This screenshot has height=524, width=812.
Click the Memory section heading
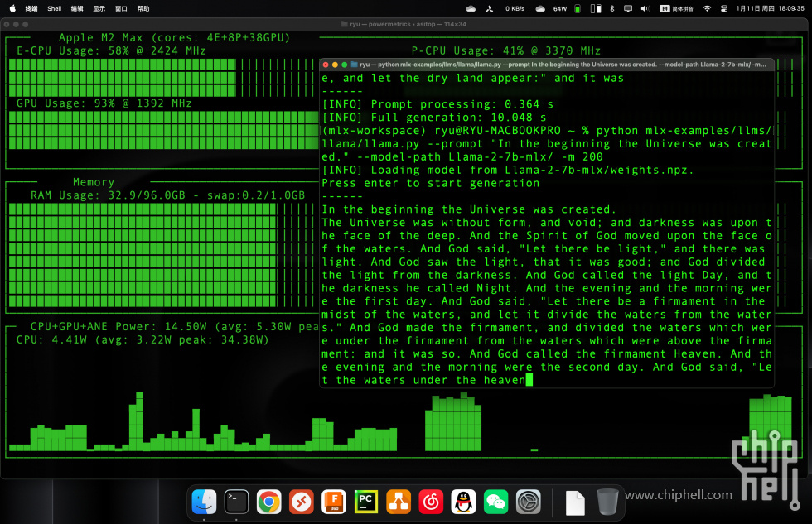point(94,182)
